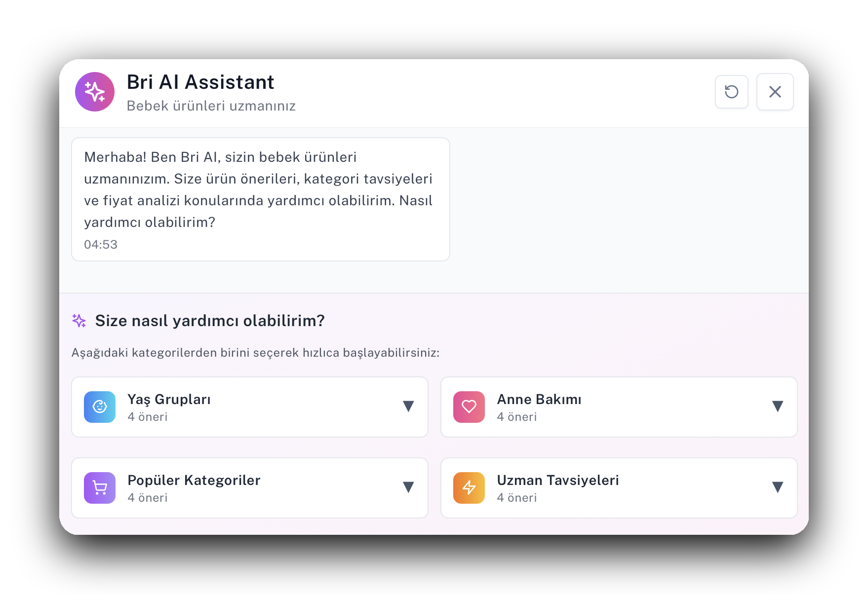Open the Yaş Grupları category title
The image size is (868, 594).
click(x=169, y=399)
